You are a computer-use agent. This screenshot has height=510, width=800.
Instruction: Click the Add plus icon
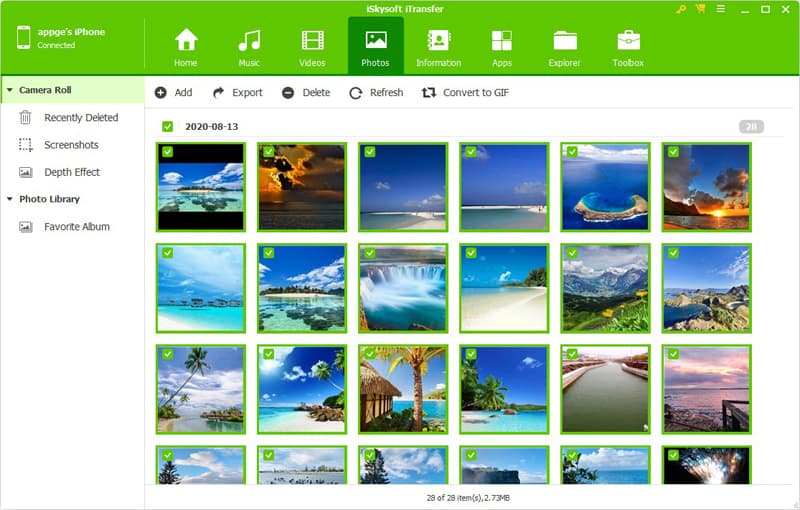(161, 92)
